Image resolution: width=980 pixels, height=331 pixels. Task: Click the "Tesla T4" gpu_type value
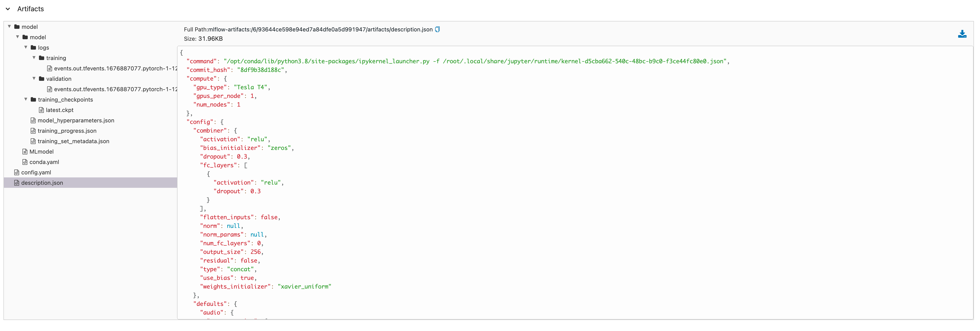[250, 87]
